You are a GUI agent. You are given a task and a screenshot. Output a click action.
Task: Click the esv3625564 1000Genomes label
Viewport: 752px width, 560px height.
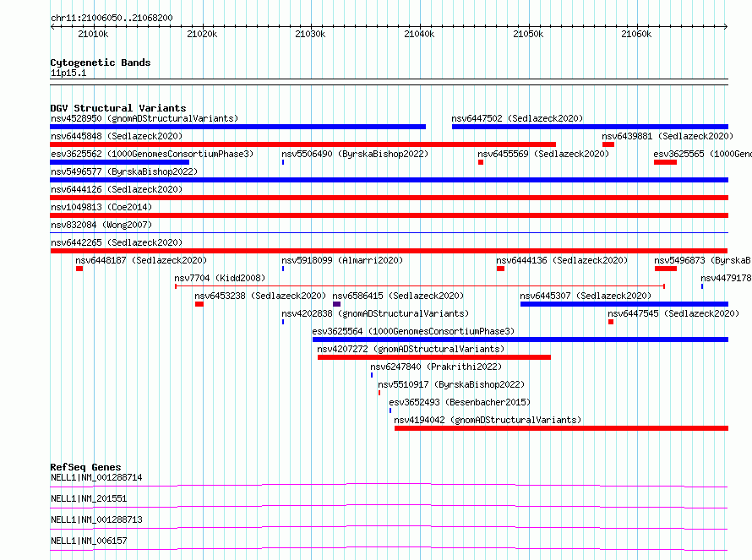[413, 331]
